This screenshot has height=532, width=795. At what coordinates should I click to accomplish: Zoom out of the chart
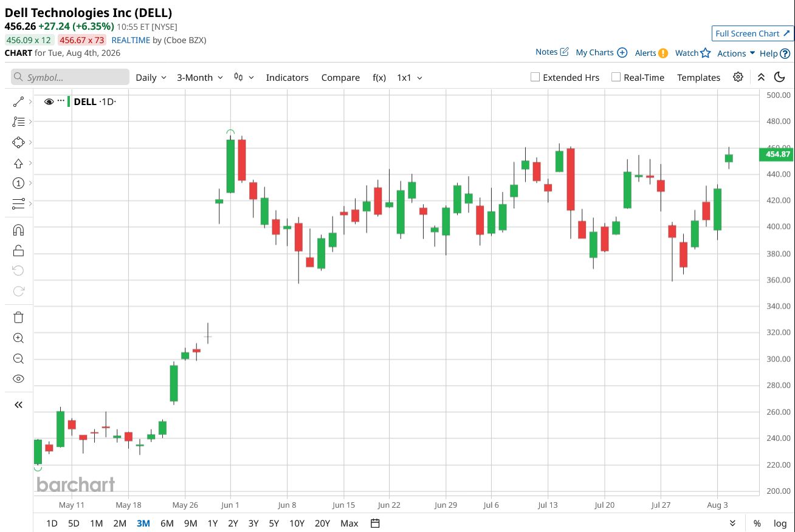(18, 359)
